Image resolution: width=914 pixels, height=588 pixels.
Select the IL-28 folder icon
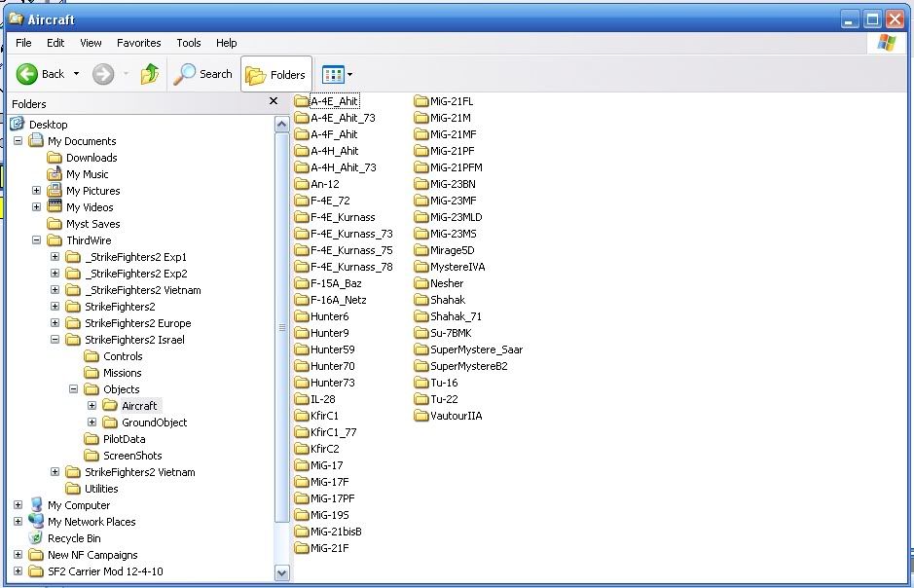pyautogui.click(x=302, y=398)
